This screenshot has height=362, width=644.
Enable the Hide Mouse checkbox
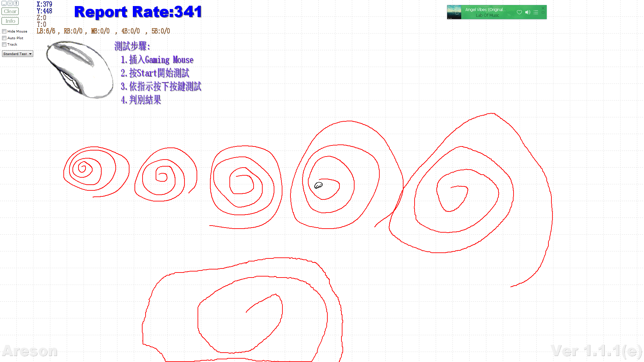point(4,32)
